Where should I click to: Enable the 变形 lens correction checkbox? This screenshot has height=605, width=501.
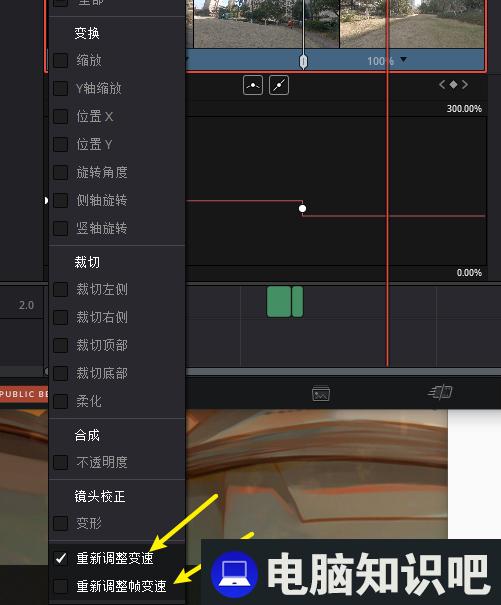[x=61, y=524]
